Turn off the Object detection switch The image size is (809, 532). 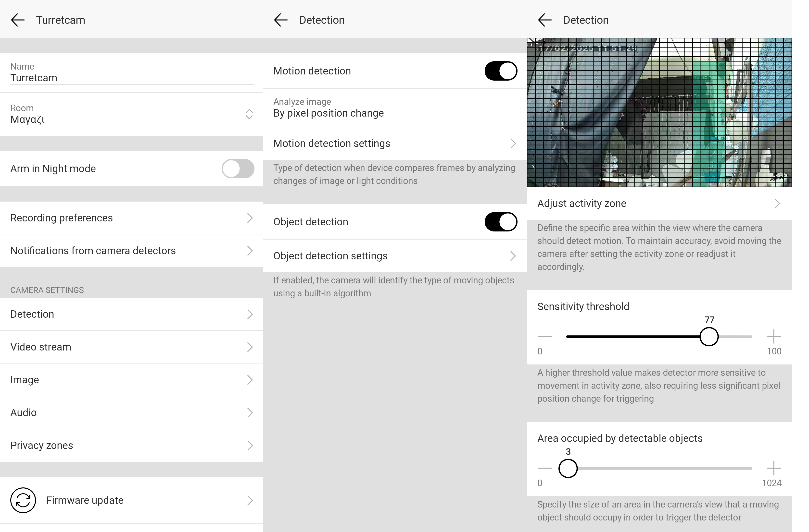coord(500,222)
